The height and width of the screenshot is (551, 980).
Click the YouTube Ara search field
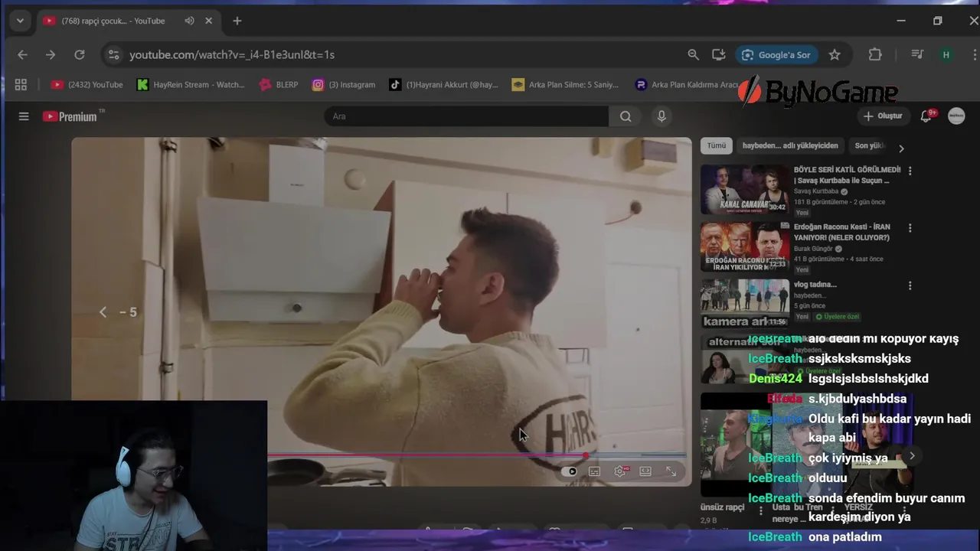point(467,116)
